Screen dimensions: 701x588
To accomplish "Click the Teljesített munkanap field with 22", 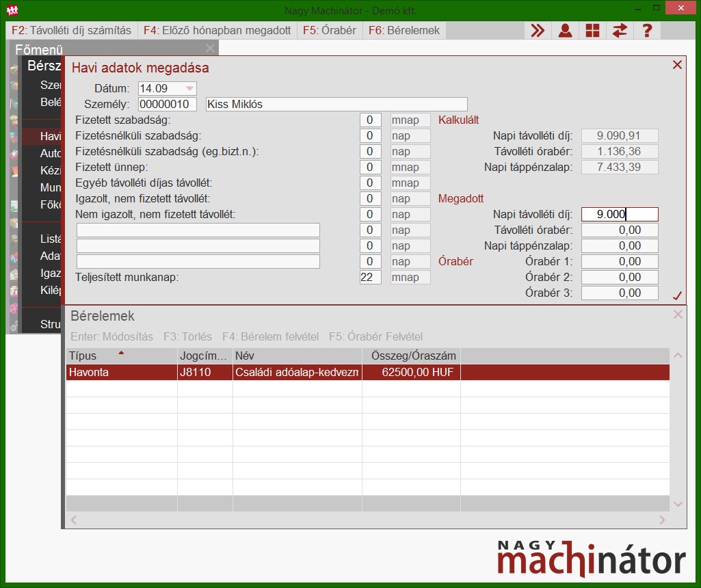I will pos(370,277).
